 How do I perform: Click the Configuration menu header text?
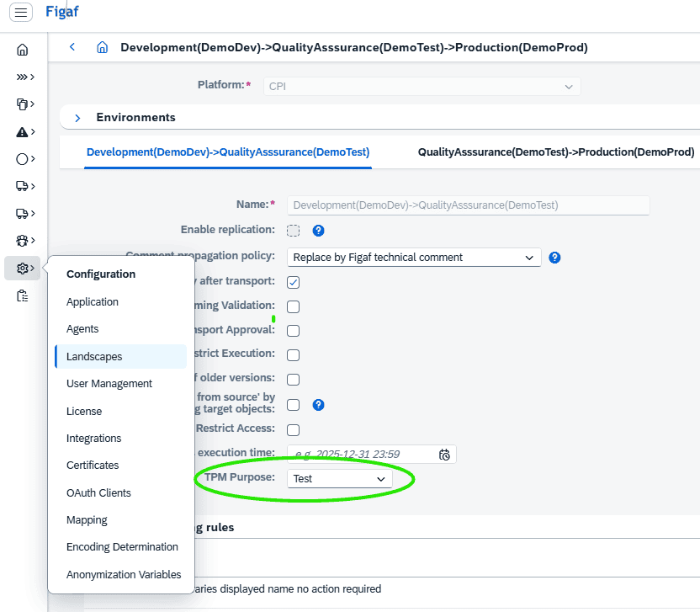point(101,274)
